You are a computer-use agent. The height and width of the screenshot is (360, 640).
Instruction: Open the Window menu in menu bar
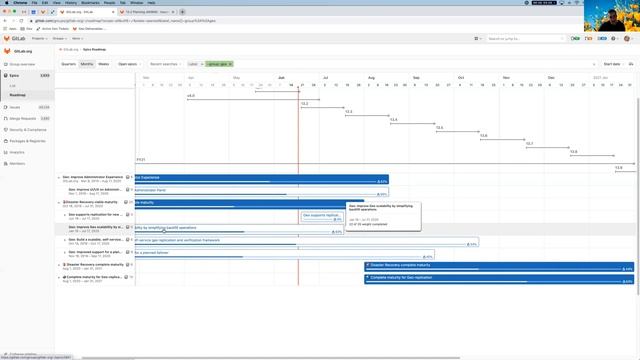click(137, 2)
